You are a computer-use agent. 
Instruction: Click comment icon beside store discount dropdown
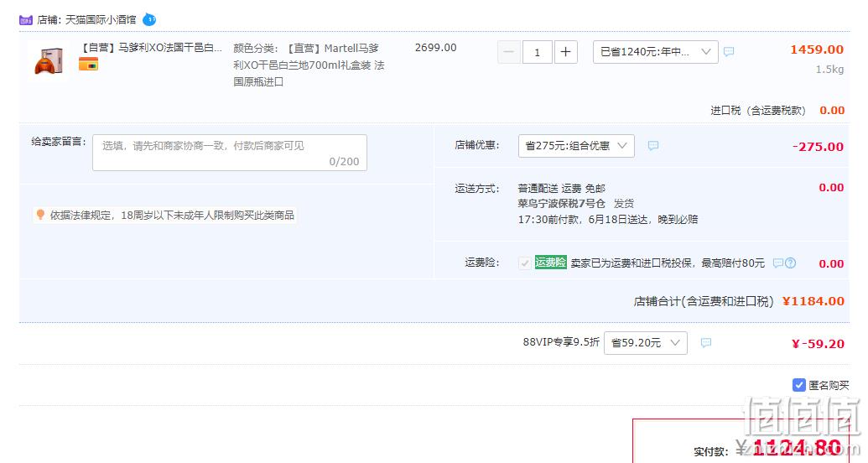(653, 146)
